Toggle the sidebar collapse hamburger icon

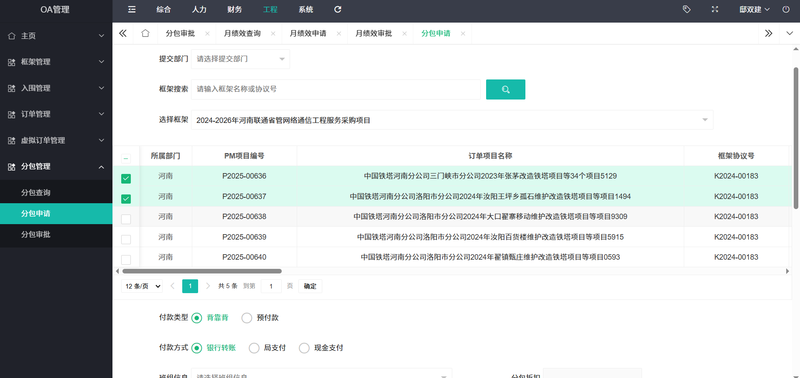pyautogui.click(x=132, y=9)
